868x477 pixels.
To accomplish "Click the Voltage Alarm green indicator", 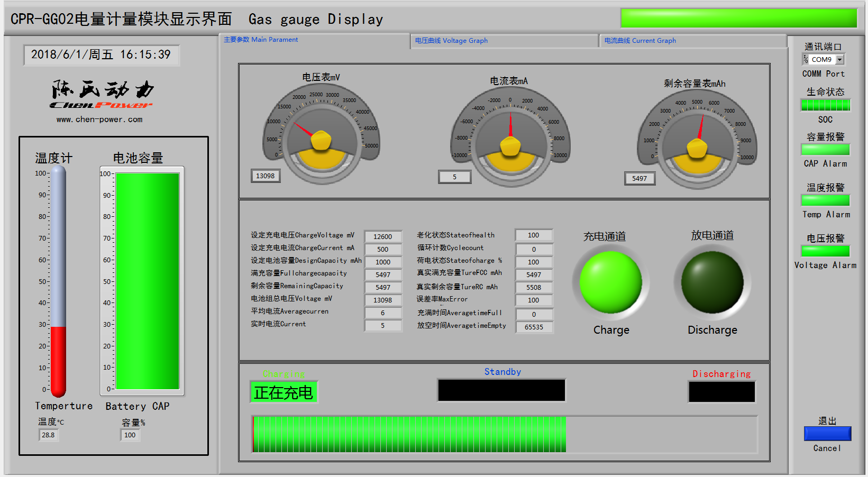I will point(825,251).
